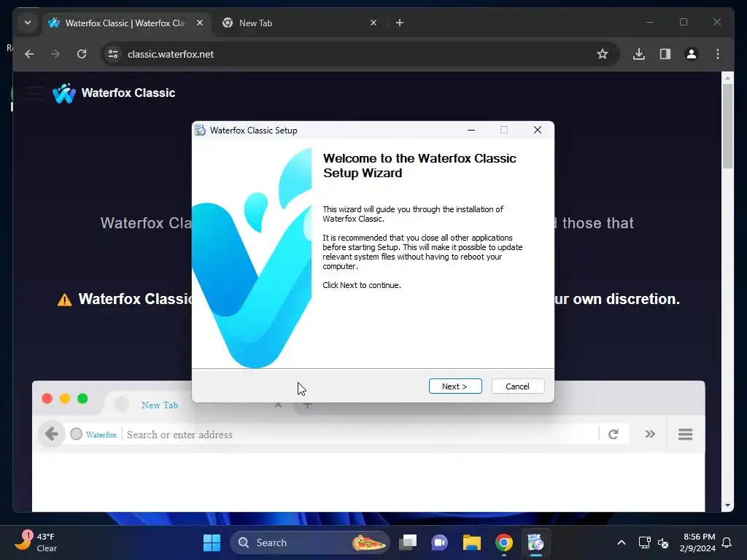The width and height of the screenshot is (747, 560).
Task: Click the scrollbar up arrow
Action: coord(727,77)
